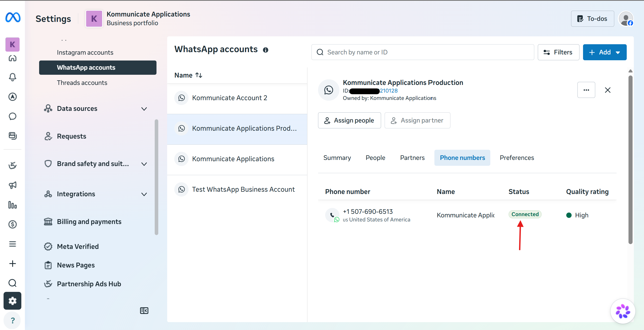Open the Add dropdown button
Screen dimensions: 644x330
point(605,52)
